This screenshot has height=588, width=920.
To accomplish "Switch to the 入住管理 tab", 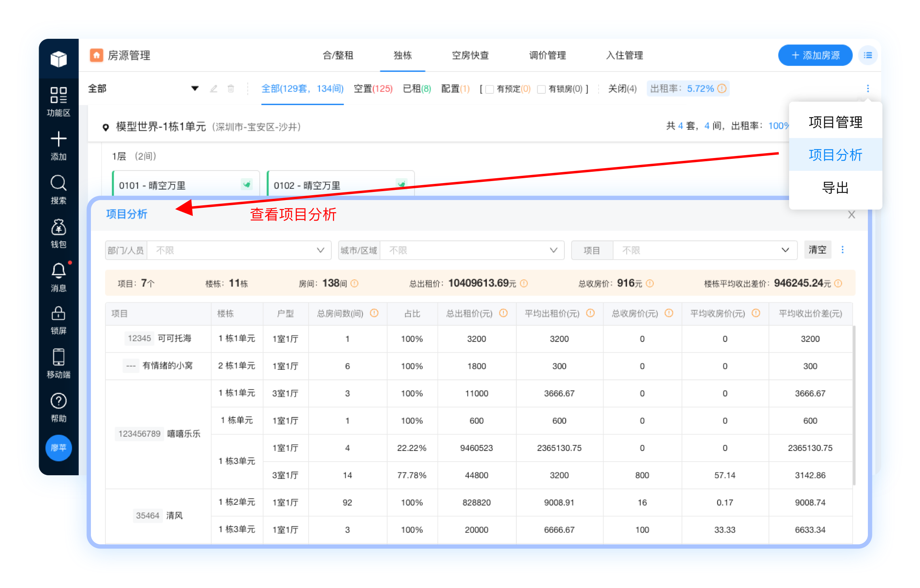I will click(x=624, y=55).
